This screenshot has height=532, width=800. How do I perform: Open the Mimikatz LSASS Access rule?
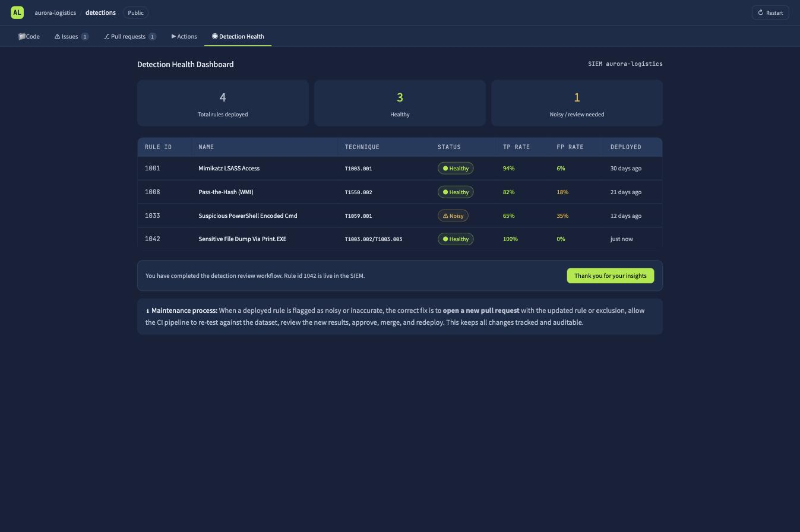click(229, 169)
